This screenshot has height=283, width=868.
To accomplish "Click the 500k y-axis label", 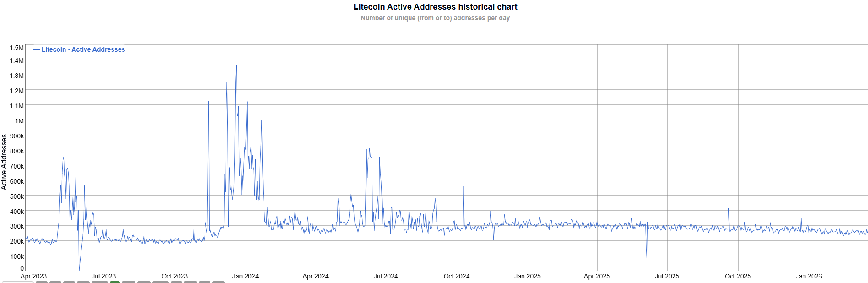I will tap(17, 196).
